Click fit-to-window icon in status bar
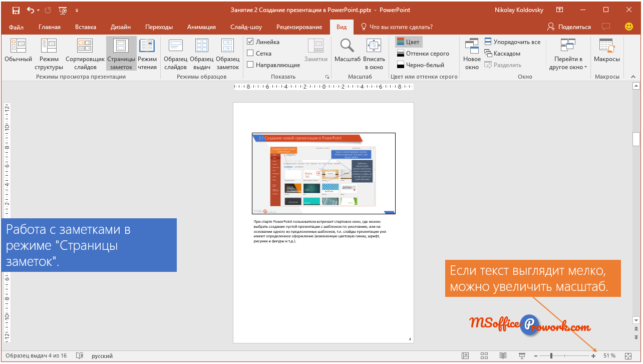 [628, 355]
